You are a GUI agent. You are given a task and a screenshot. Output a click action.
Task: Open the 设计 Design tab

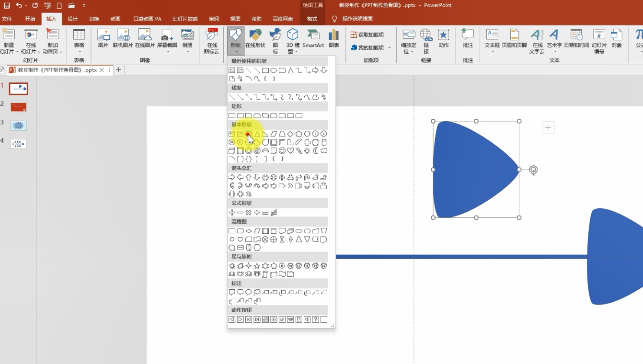72,19
